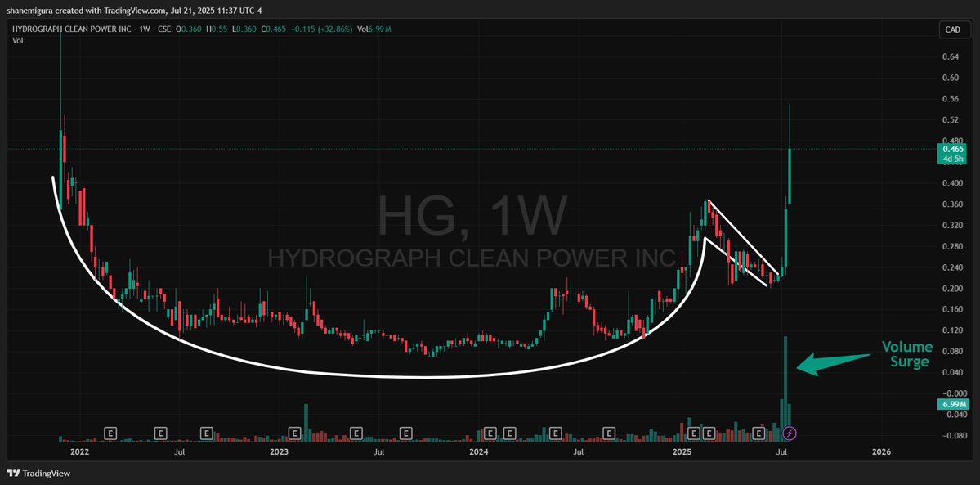Click the 0.465 current price label

coord(952,149)
